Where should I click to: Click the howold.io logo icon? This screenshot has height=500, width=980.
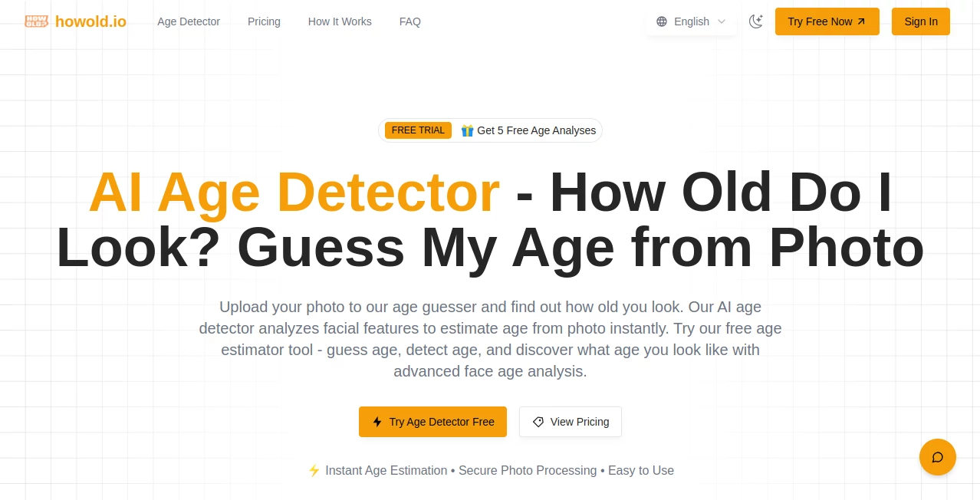point(35,21)
